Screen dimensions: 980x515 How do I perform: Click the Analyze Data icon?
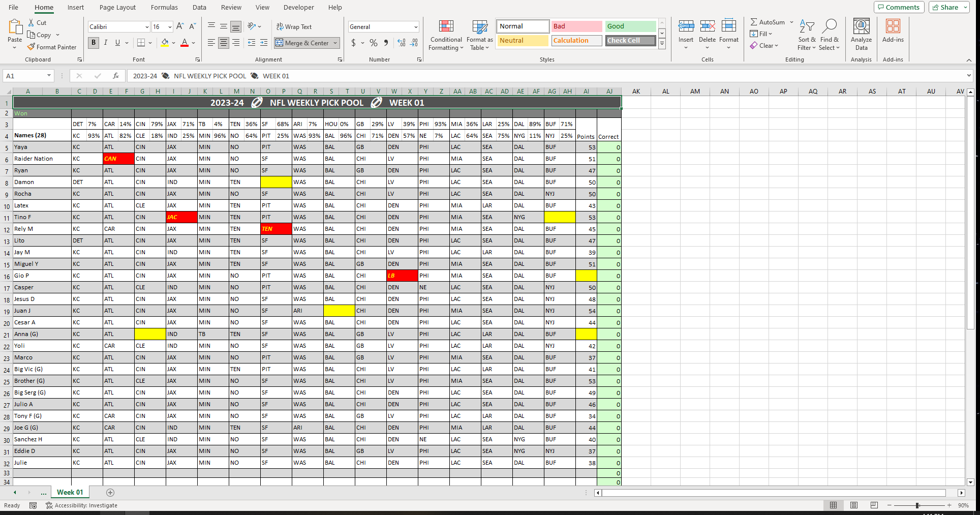click(x=861, y=26)
